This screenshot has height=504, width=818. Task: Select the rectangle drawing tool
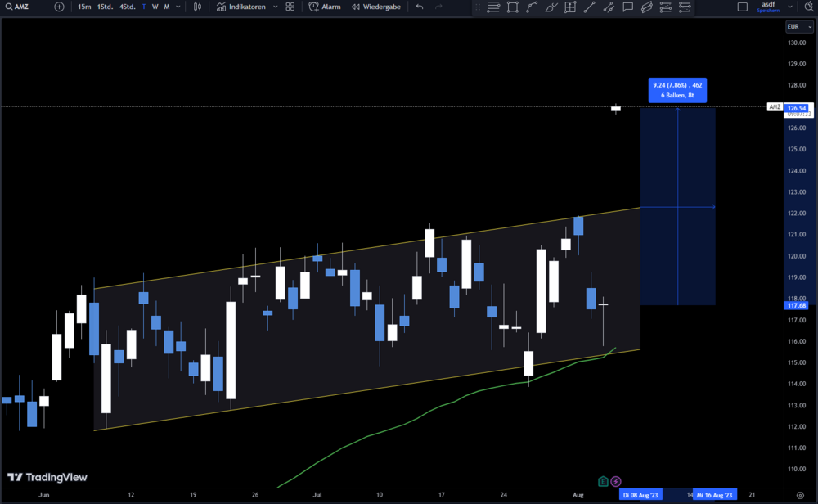pos(513,7)
